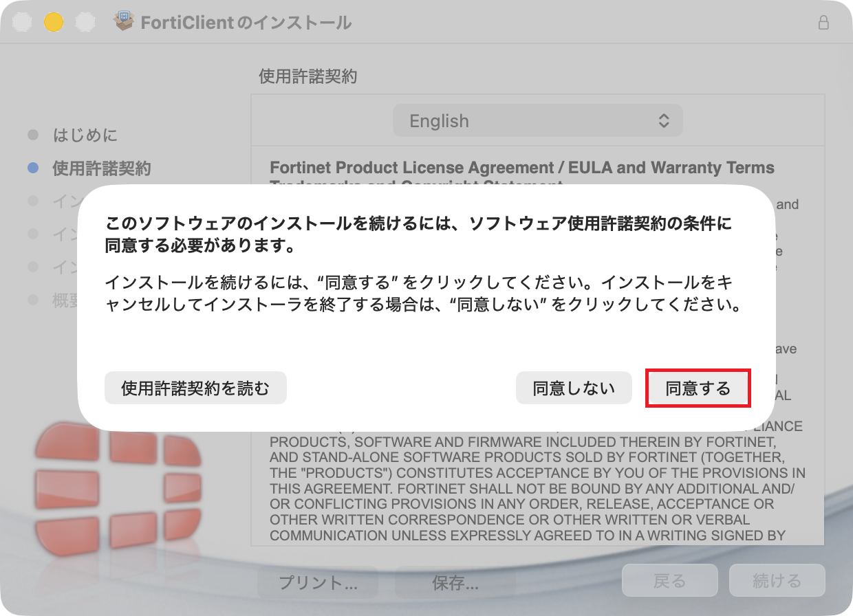Click the installer package icon beside the title
853x616 pixels.
(124, 22)
